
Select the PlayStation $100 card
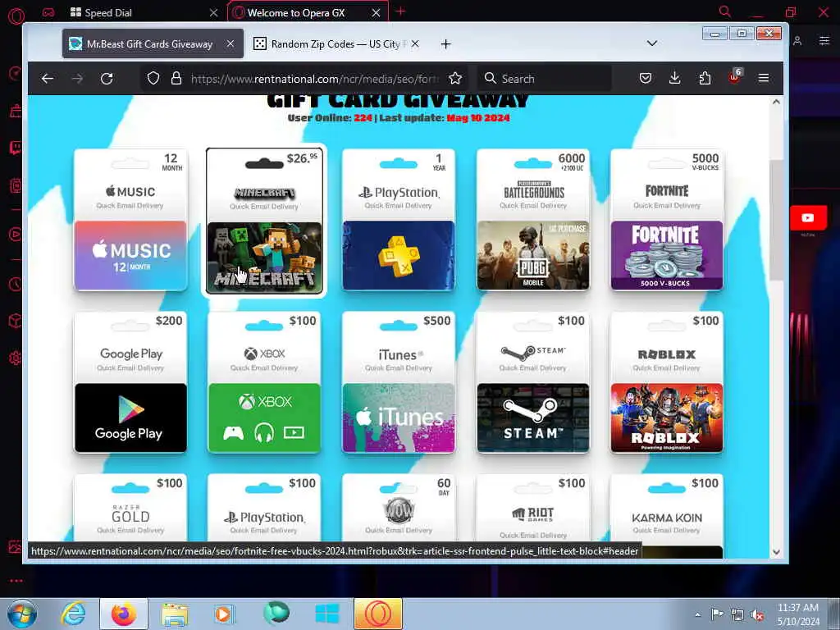coord(265,508)
